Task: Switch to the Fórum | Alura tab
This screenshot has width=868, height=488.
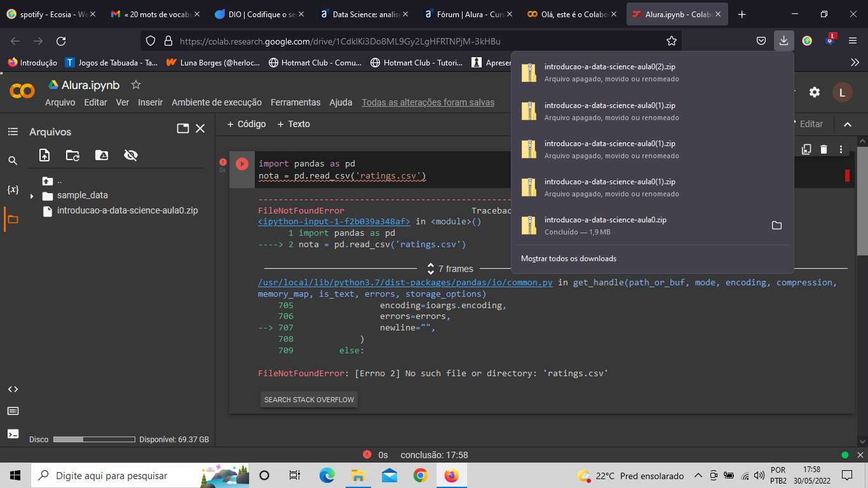Action: pyautogui.click(x=468, y=14)
